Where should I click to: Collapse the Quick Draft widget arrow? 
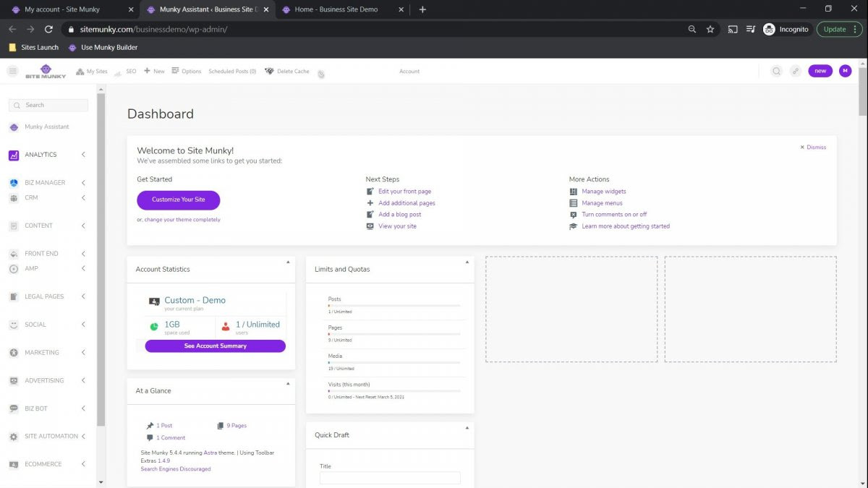(467, 427)
